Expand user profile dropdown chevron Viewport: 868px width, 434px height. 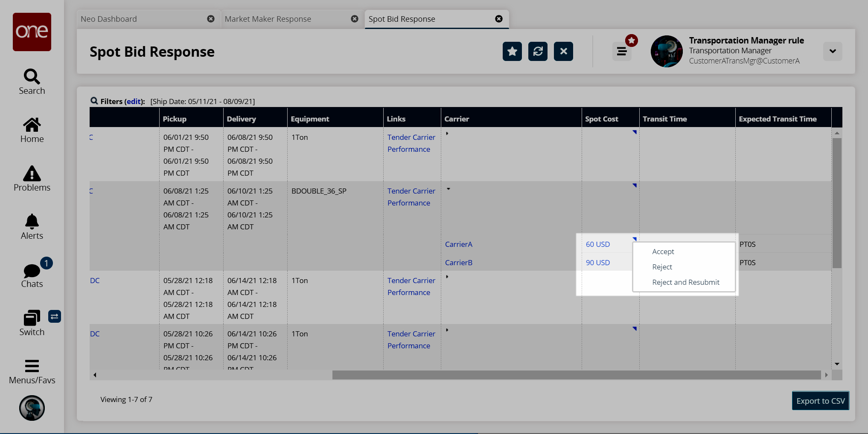coord(833,51)
